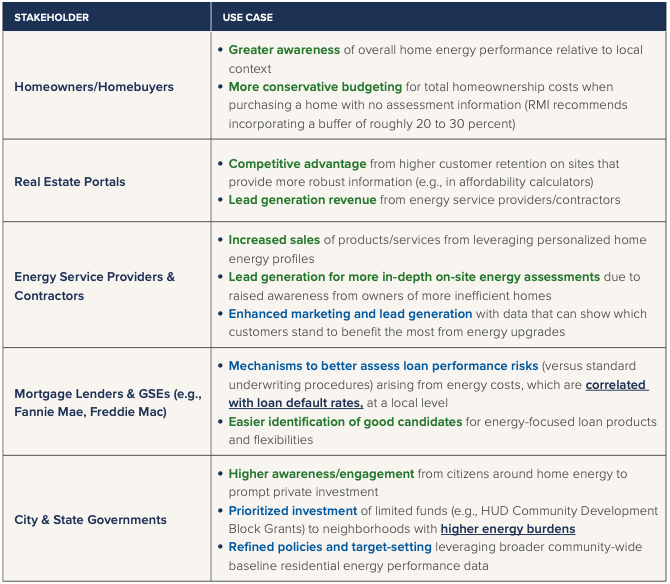This screenshot has width=670, height=584.
Task: Click 'raised awareness from owners' line
Action: 390,296
